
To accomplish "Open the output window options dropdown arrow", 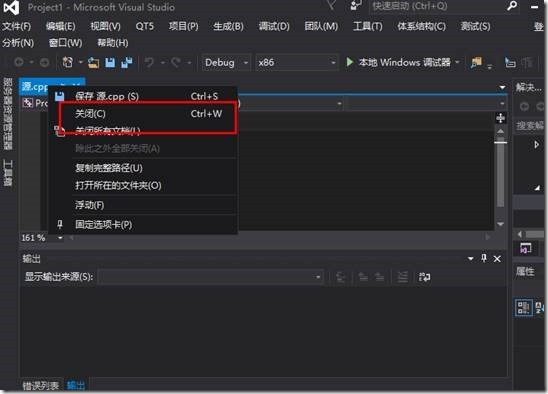I will click(x=470, y=259).
